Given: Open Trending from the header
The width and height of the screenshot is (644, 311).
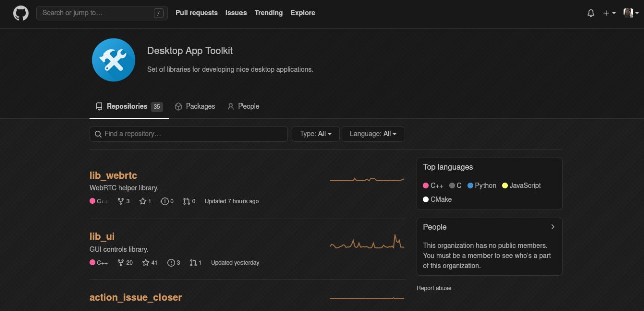Looking at the screenshot, I should click(268, 13).
